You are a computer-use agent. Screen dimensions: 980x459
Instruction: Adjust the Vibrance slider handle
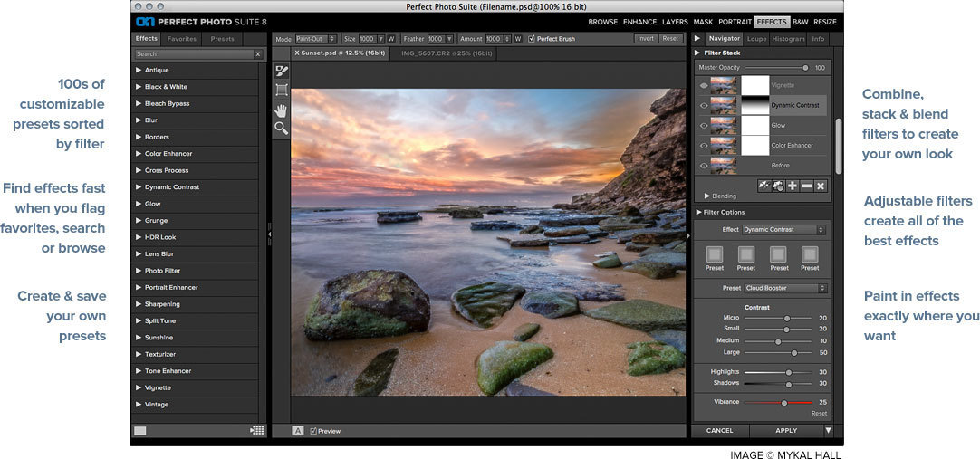click(x=784, y=402)
